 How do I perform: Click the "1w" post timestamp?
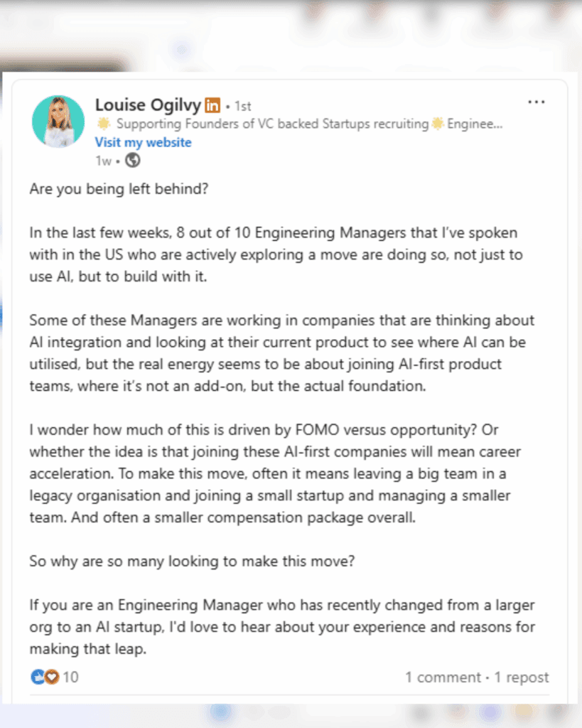click(x=103, y=161)
